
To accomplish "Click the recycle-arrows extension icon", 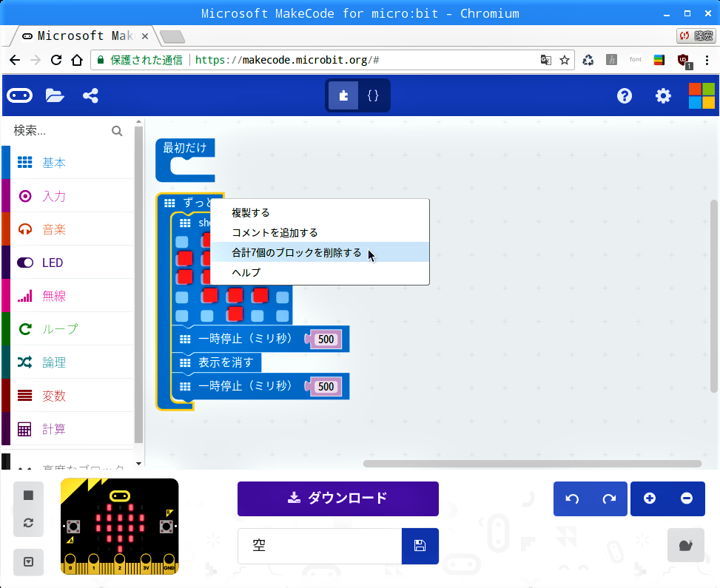I will 588,60.
